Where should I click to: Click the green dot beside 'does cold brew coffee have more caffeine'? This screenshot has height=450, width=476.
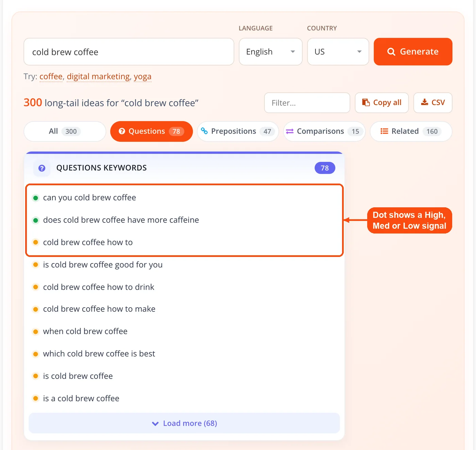pos(36,220)
